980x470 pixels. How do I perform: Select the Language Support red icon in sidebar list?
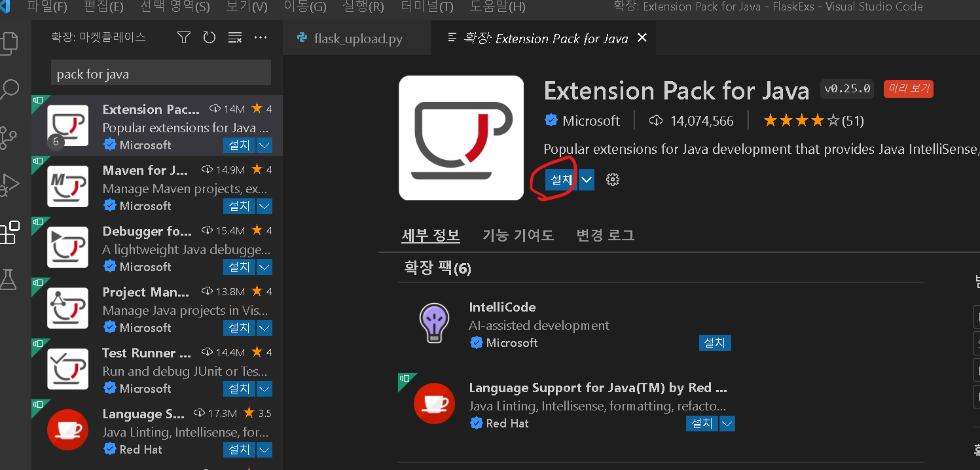tap(68, 430)
